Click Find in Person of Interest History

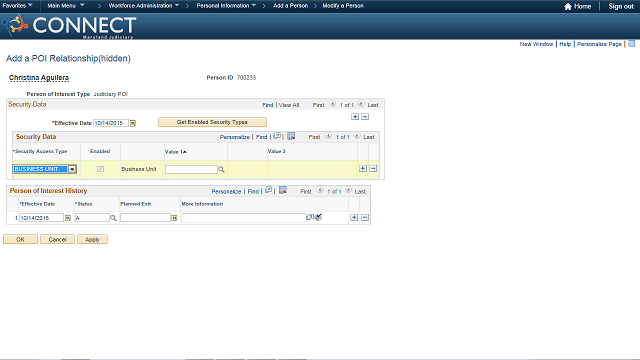click(x=253, y=191)
